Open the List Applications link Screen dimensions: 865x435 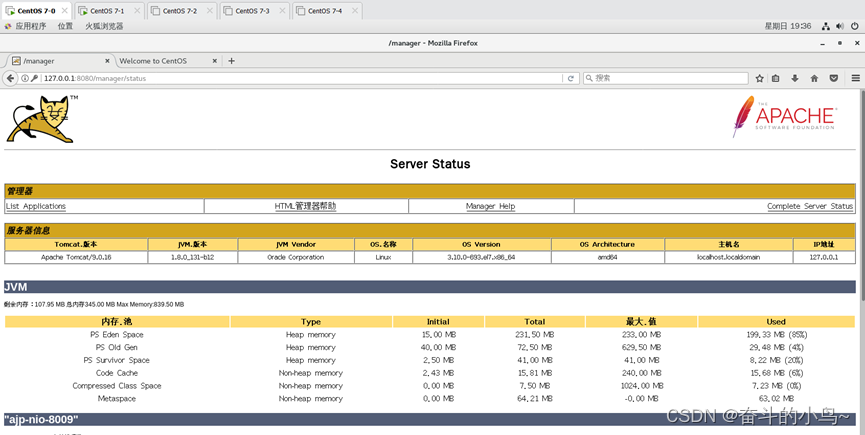[x=36, y=206]
